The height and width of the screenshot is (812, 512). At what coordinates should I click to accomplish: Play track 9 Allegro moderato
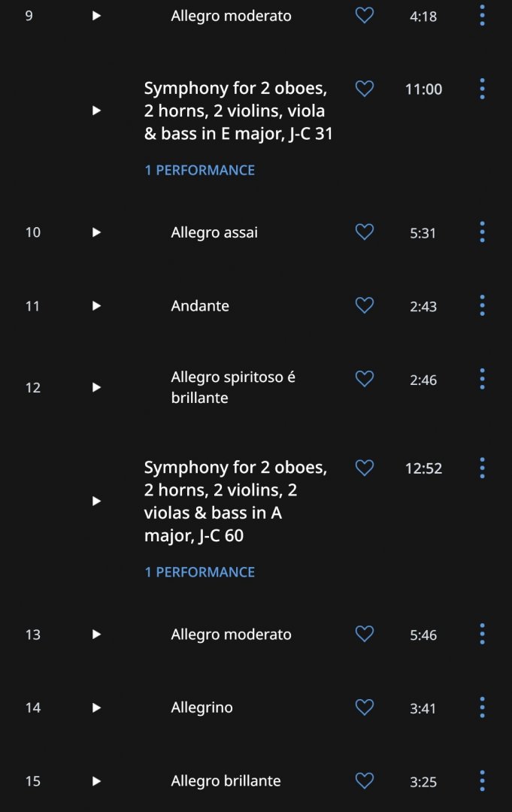(96, 16)
